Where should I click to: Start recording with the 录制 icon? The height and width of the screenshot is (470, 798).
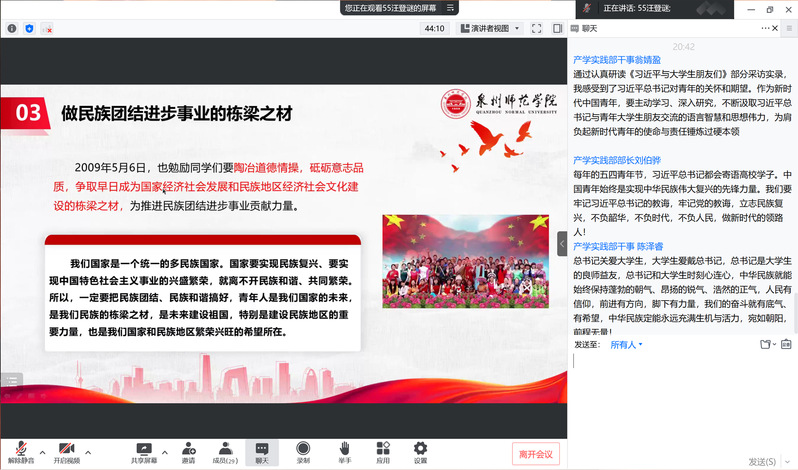[303, 451]
